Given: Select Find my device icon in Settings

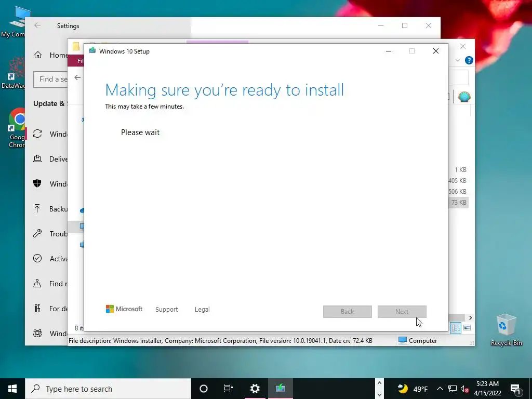Looking at the screenshot, I should [x=37, y=283].
